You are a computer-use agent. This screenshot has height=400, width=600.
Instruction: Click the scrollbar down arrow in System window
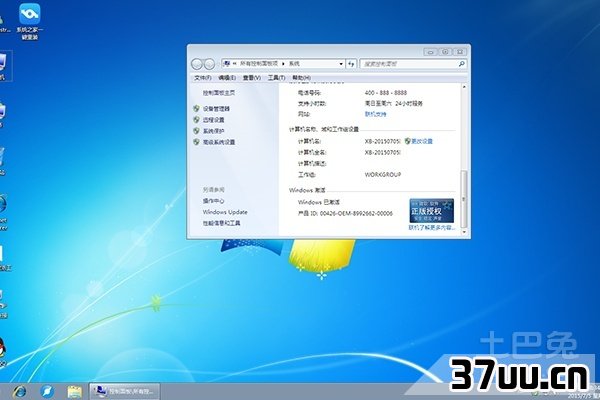(464, 232)
